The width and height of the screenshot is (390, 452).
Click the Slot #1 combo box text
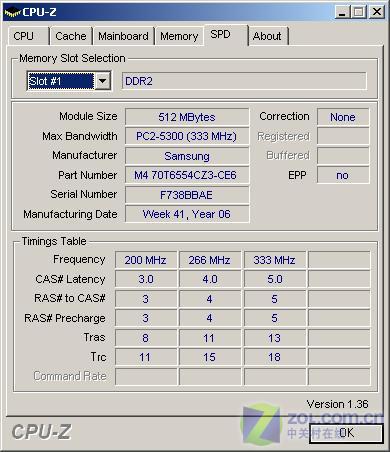pos(61,81)
